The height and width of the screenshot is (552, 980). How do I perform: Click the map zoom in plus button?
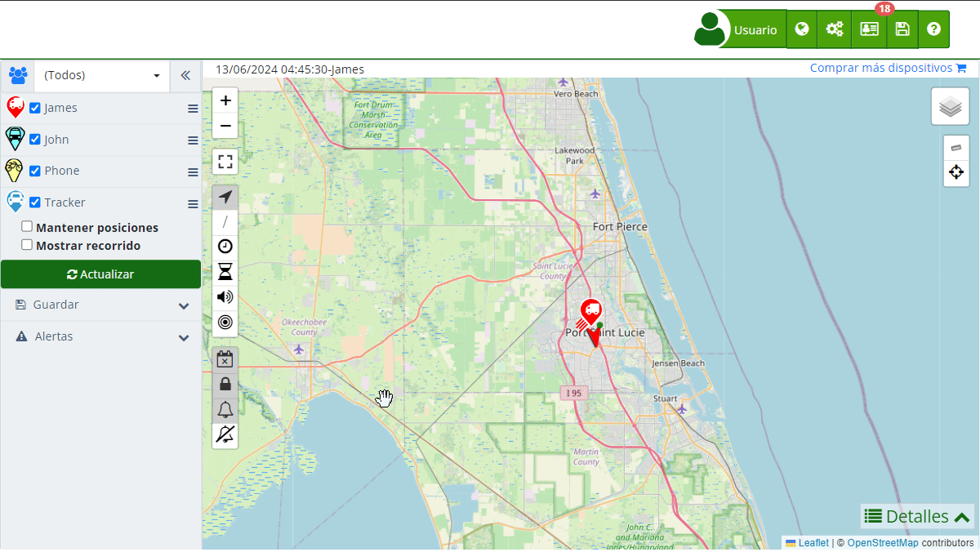pos(225,100)
